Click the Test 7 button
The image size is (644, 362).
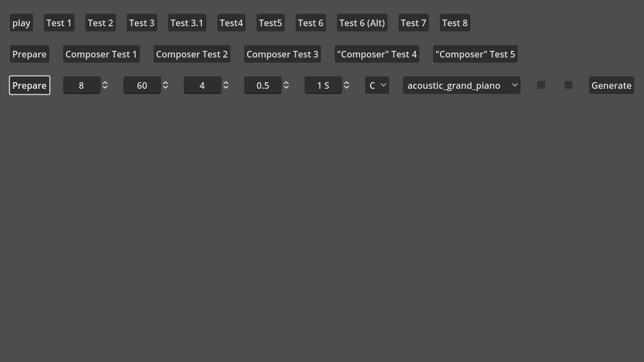pos(414,23)
